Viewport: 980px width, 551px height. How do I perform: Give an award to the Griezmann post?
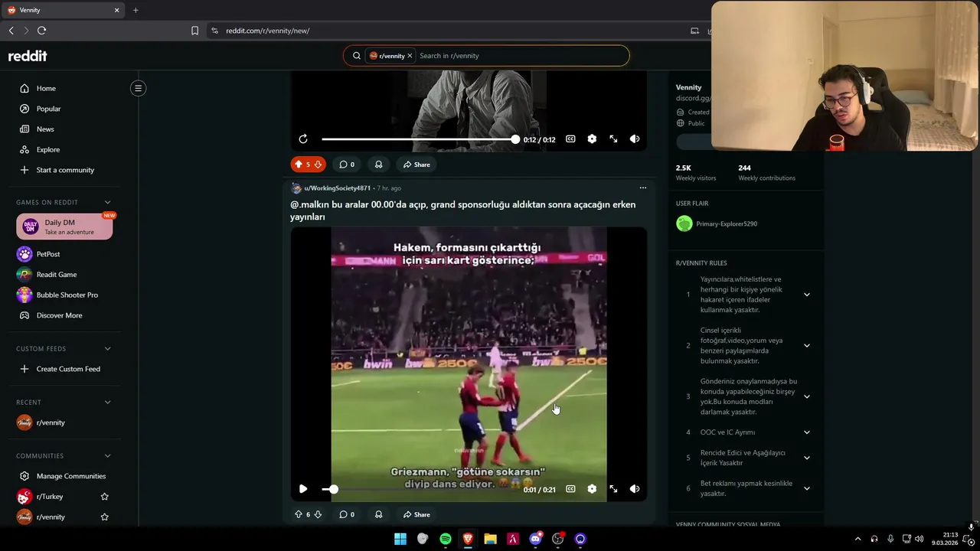click(x=378, y=514)
